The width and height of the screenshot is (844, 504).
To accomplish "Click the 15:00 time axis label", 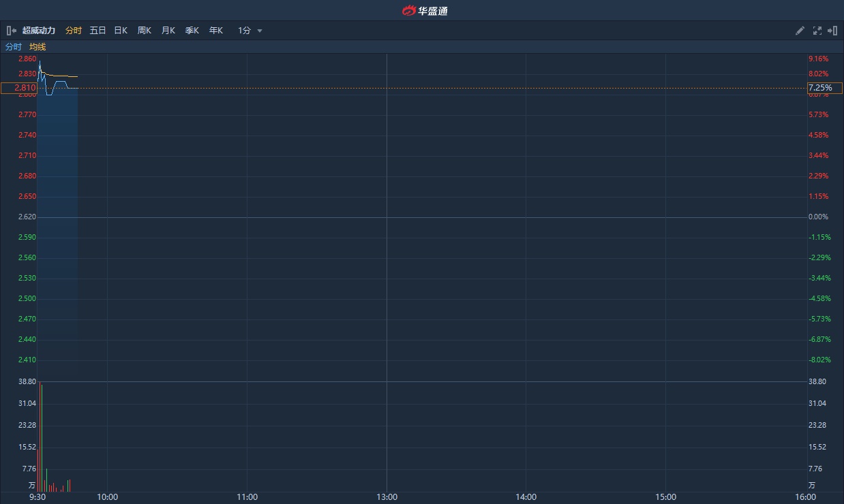I will (665, 497).
